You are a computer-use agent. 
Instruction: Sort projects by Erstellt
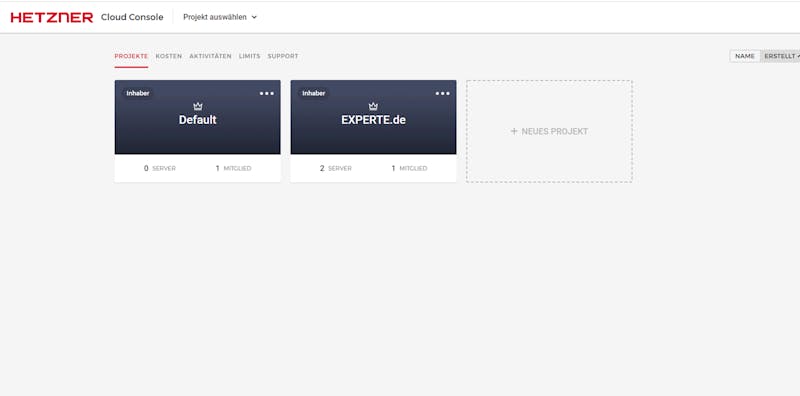[781, 56]
